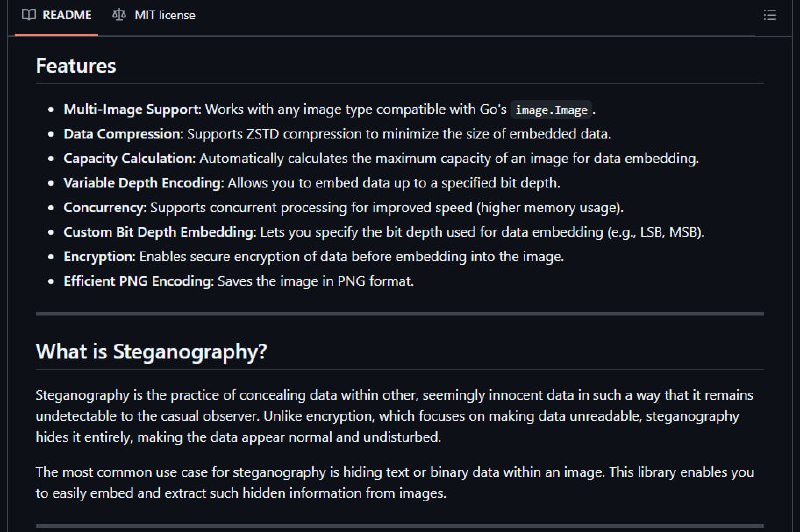This screenshot has height=532, width=800.
Task: Select the Multi-Image Support bold label
Action: pos(133,109)
